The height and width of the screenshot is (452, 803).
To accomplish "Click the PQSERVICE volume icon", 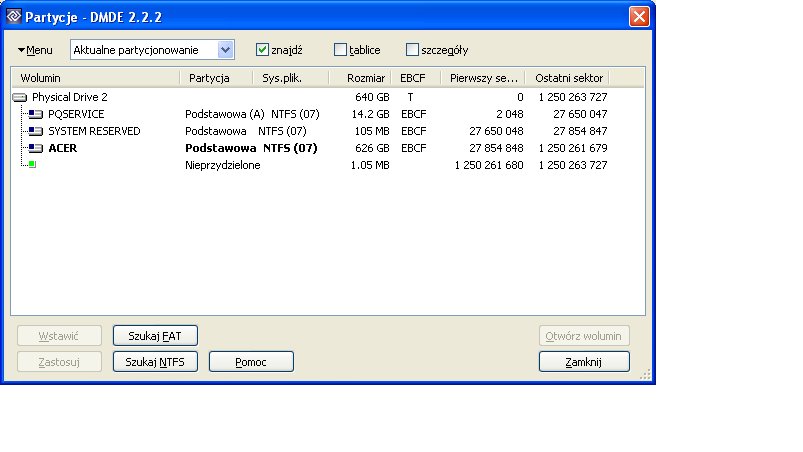I will pos(35,114).
